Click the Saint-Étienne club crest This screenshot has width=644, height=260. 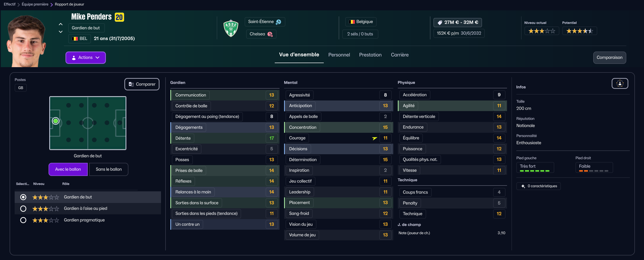231,28
